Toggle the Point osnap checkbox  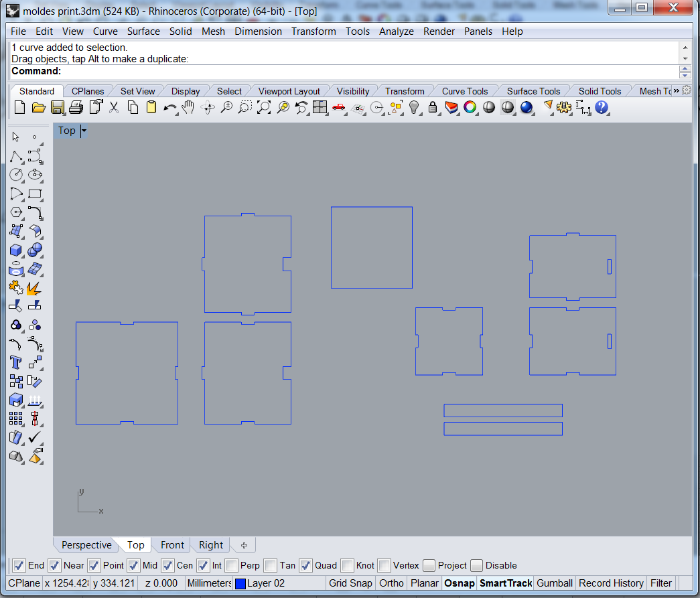point(94,565)
